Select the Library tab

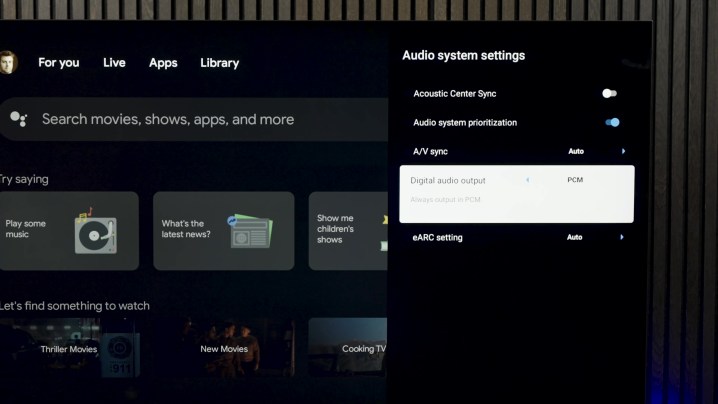219,62
